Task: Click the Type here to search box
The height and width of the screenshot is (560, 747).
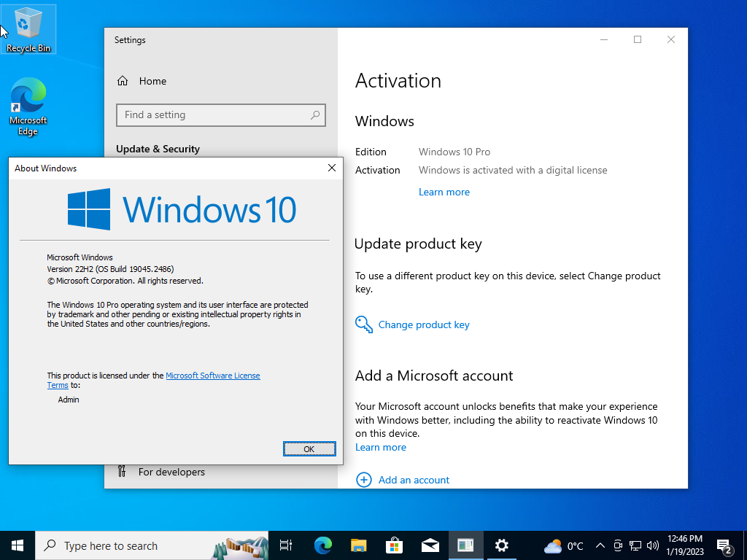Action: point(152,545)
